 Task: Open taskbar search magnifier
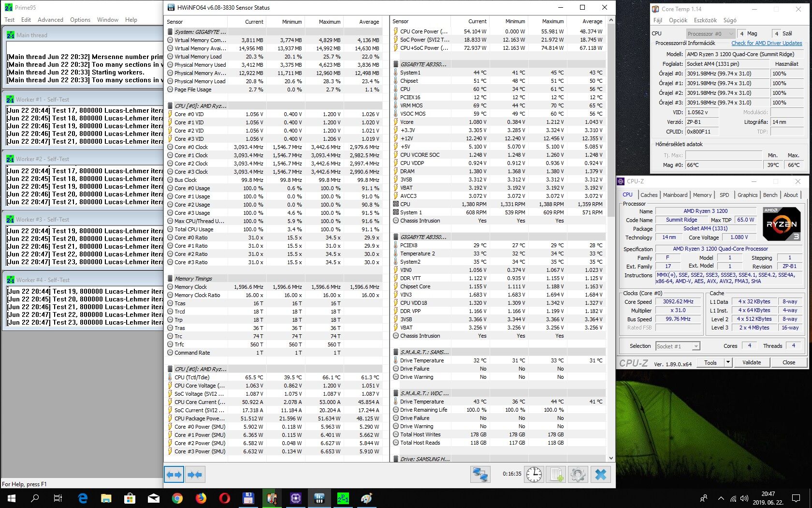[35, 498]
